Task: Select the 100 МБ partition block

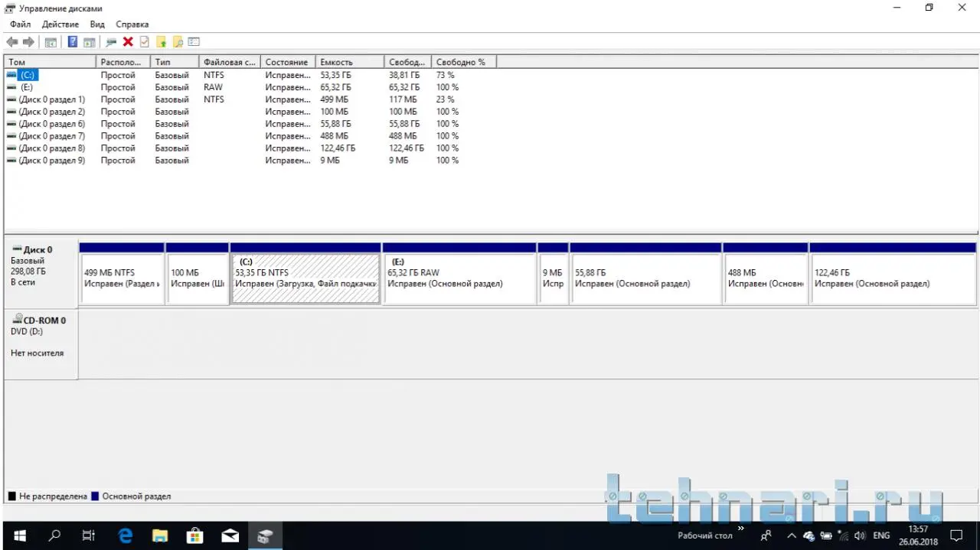Action: [x=197, y=274]
